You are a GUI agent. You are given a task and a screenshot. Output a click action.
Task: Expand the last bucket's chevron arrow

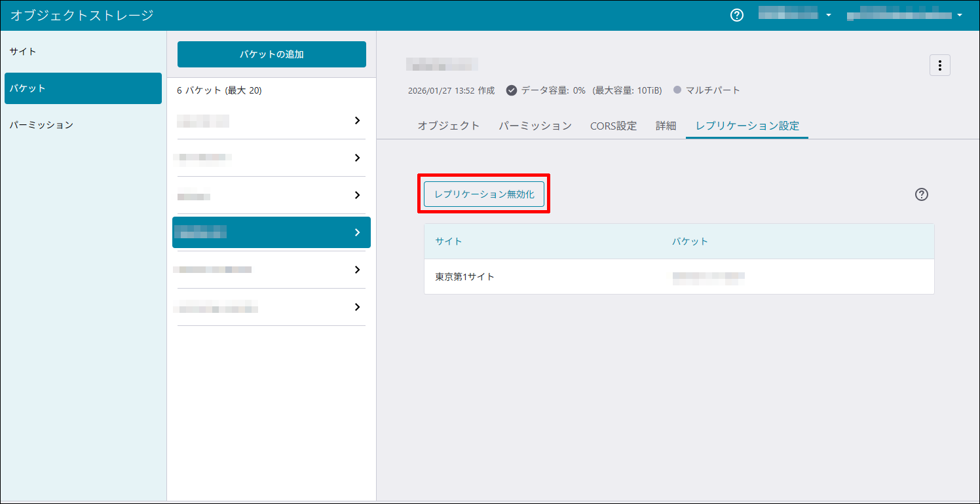[357, 307]
